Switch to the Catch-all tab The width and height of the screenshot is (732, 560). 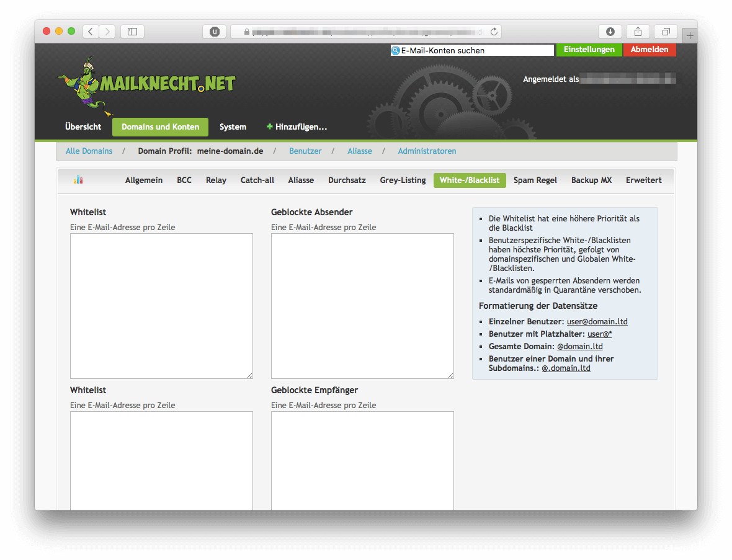pyautogui.click(x=257, y=180)
